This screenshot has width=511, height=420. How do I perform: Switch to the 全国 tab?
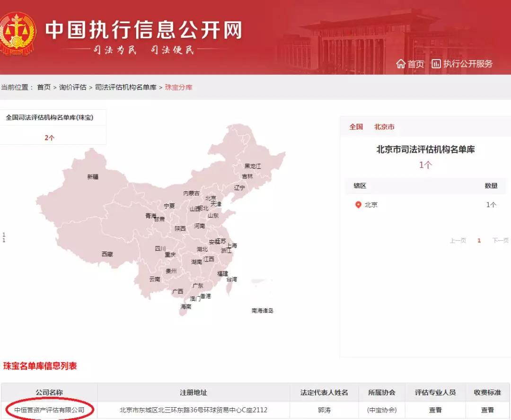(x=356, y=127)
